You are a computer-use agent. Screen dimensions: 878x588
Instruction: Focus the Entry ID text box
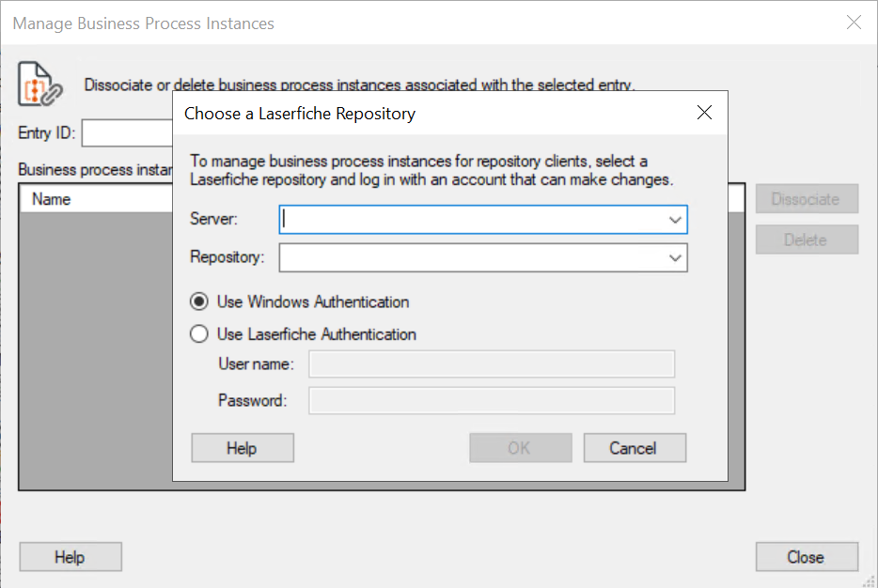click(x=127, y=134)
